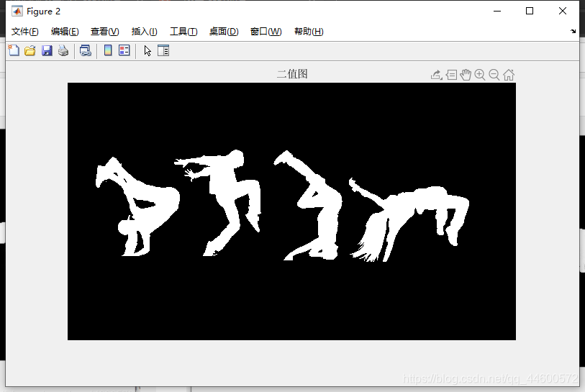
Task: Click the axes export icon
Action: coord(437,75)
